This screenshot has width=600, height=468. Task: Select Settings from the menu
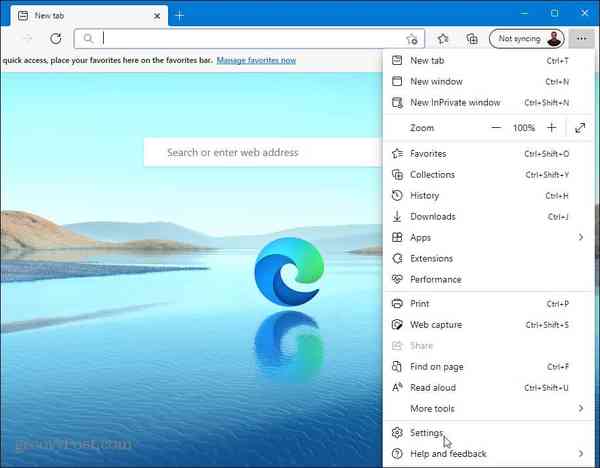point(426,433)
